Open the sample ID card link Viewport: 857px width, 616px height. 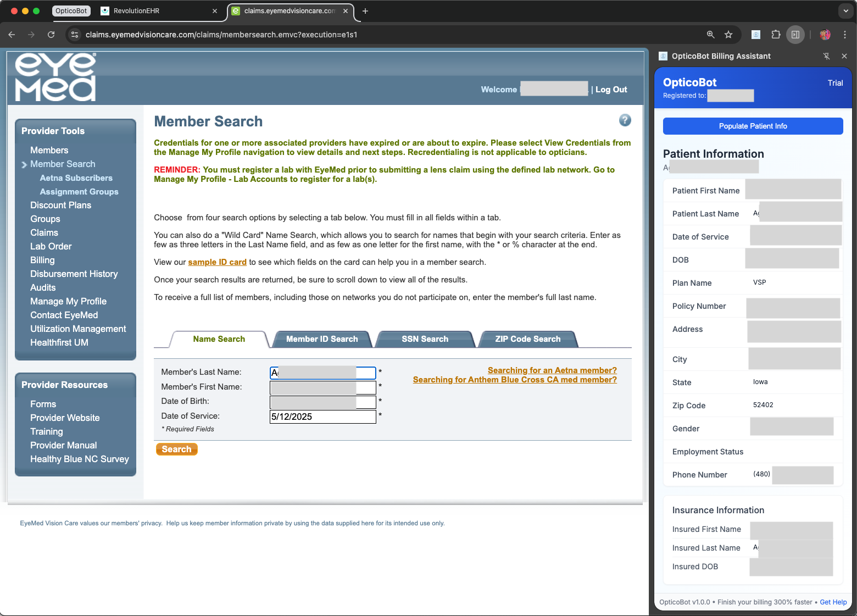(217, 262)
